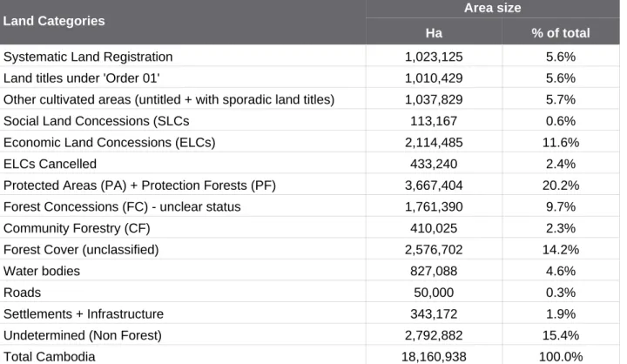
Task: Select 'Protected Areas (PA) + Protection Forests (PF)' label
Action: [x=139, y=185]
